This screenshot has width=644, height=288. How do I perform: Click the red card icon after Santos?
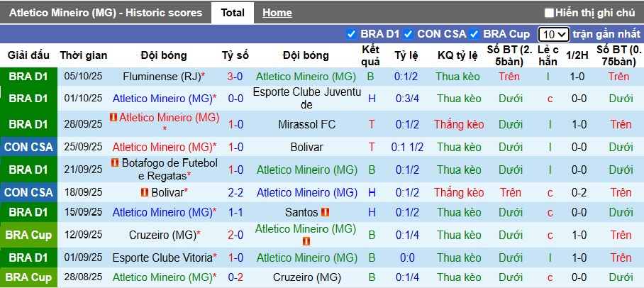pos(326,212)
